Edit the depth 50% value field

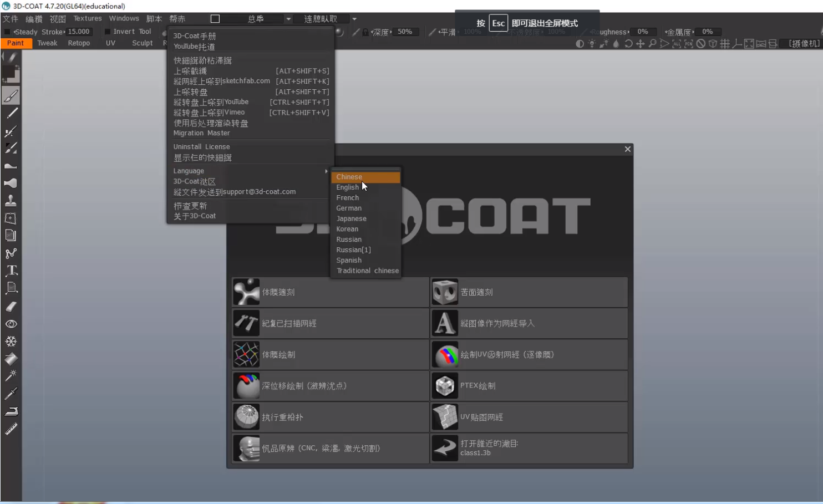[x=405, y=32]
